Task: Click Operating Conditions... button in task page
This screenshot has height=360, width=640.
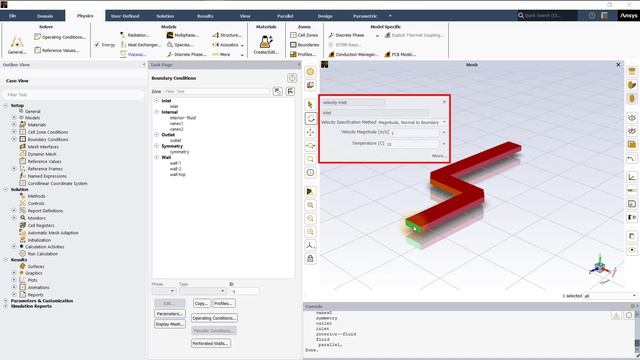Action: 214,318
